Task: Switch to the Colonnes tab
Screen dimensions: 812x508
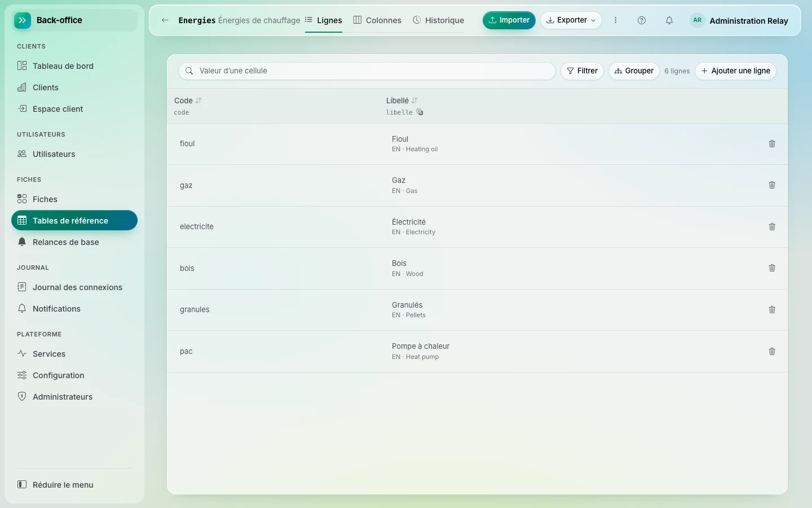Action: 377,20
